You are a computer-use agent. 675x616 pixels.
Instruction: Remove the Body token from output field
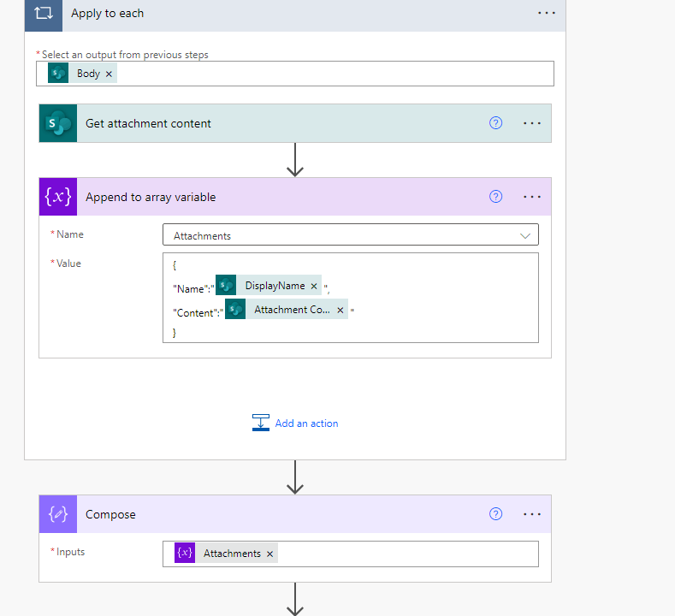click(109, 74)
